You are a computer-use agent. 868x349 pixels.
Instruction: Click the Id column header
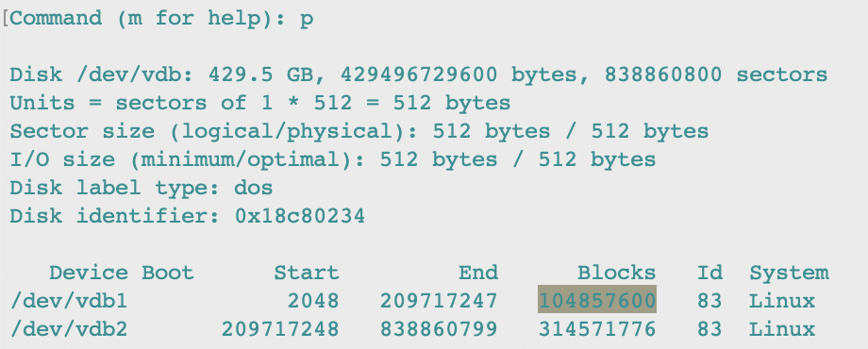pyautogui.click(x=709, y=272)
